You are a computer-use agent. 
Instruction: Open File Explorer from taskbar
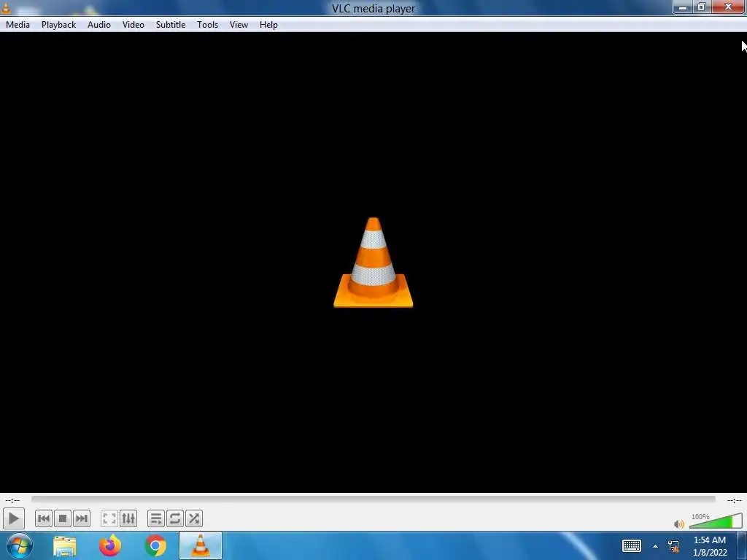tap(65, 545)
